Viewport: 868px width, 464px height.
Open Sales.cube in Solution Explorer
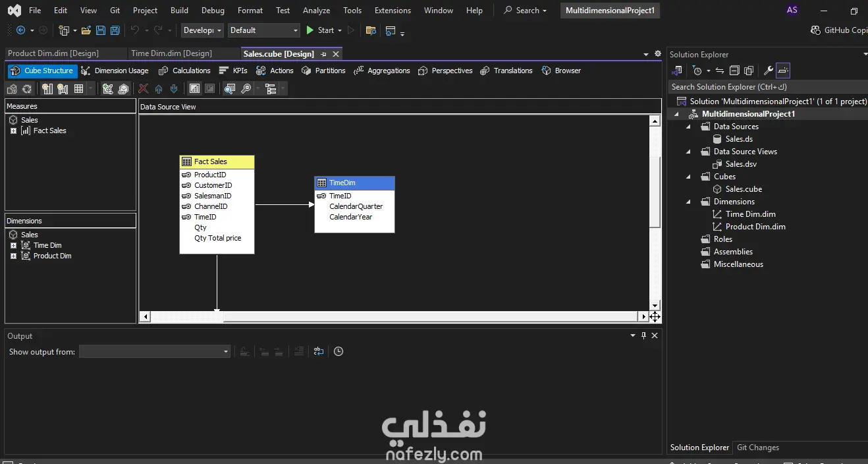744,189
